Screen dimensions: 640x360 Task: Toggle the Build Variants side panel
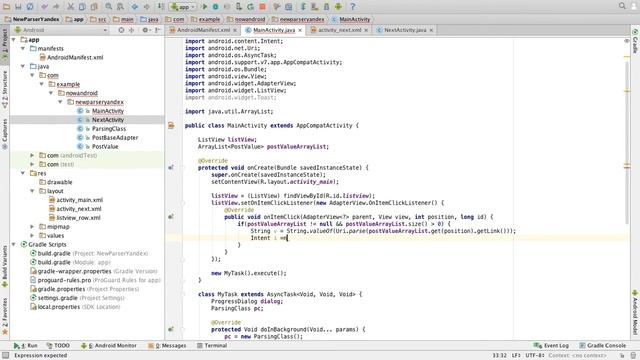click(x=4, y=266)
